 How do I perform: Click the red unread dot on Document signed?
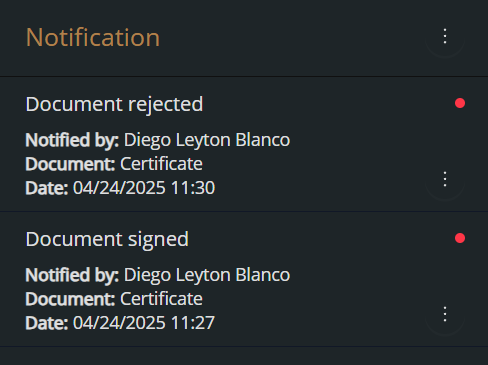pyautogui.click(x=460, y=238)
